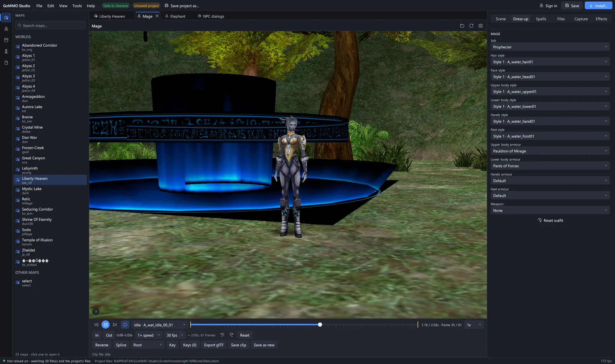Click the timeline playhead handle
The width and height of the screenshot is (615, 364).
click(x=320, y=325)
